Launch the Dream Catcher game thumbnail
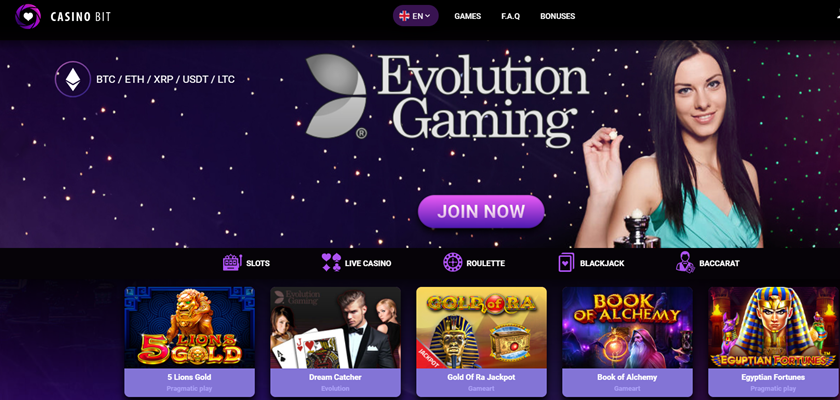840x400 pixels. click(335, 328)
